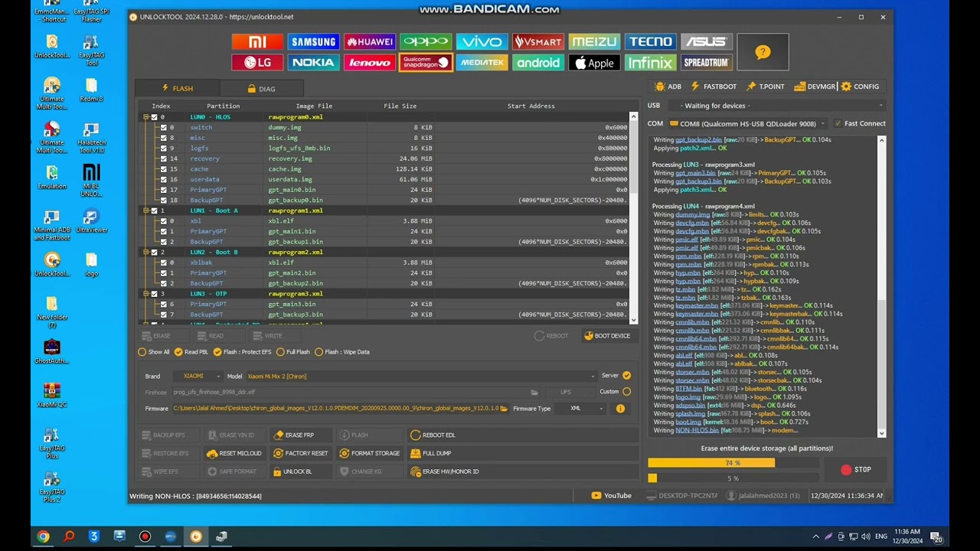Open the FASTBOOT tool
Screen dimensions: 980x551
pos(714,86)
